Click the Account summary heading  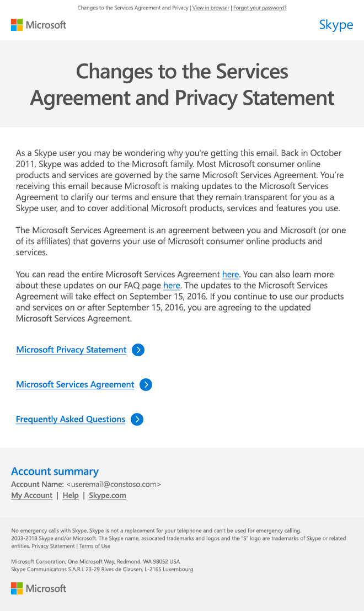(55, 471)
